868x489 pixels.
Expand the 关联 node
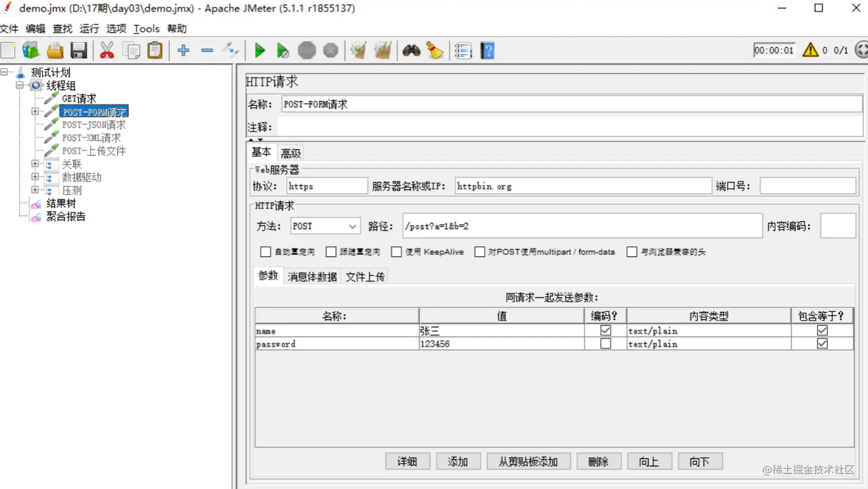pos(35,164)
